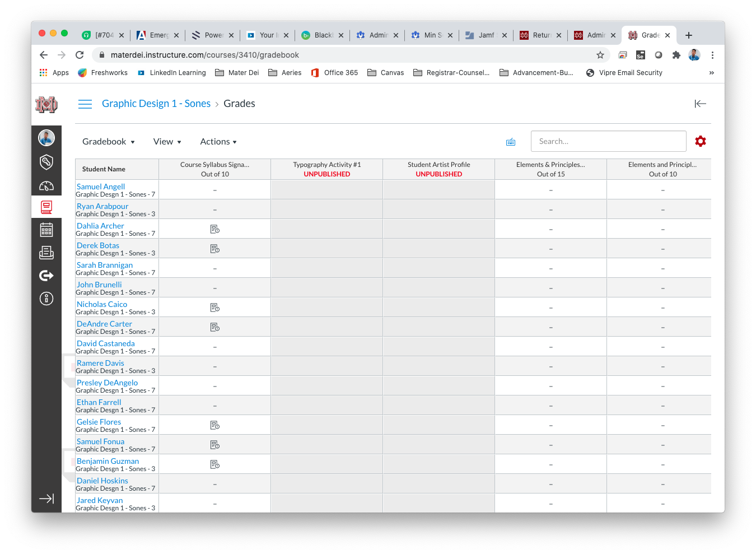Switch to the Min S browser tab
Image resolution: width=756 pixels, height=554 pixels.
point(431,35)
